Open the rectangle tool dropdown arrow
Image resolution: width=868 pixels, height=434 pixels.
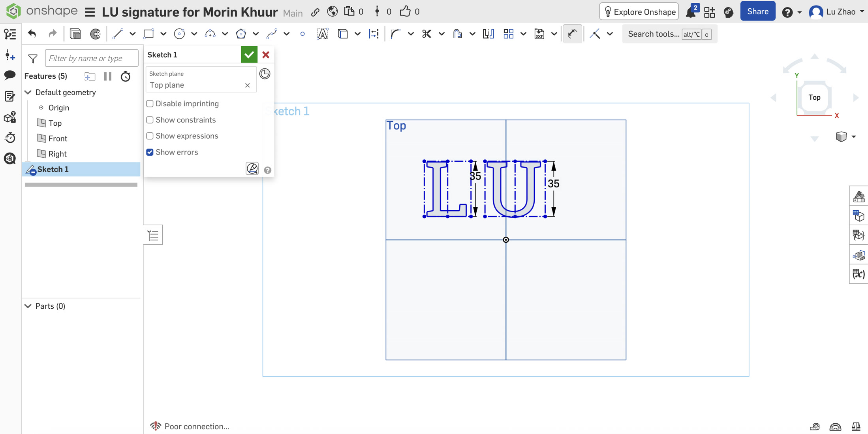coord(163,34)
